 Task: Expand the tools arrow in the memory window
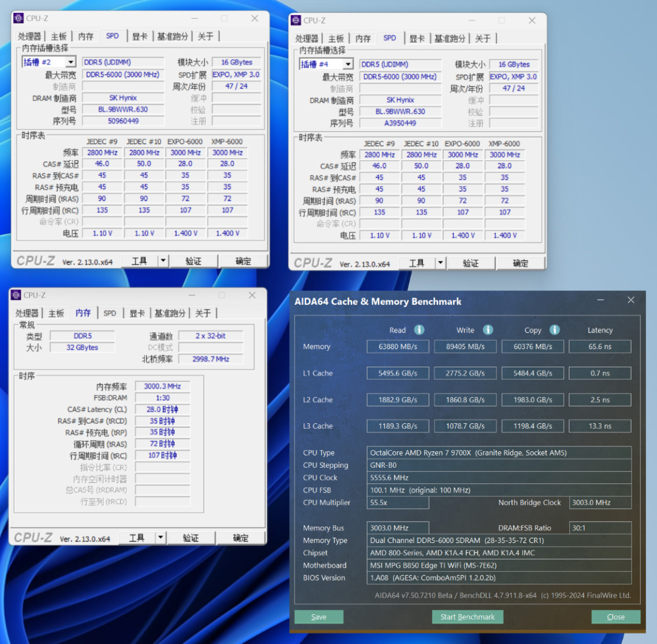pyautogui.click(x=161, y=538)
